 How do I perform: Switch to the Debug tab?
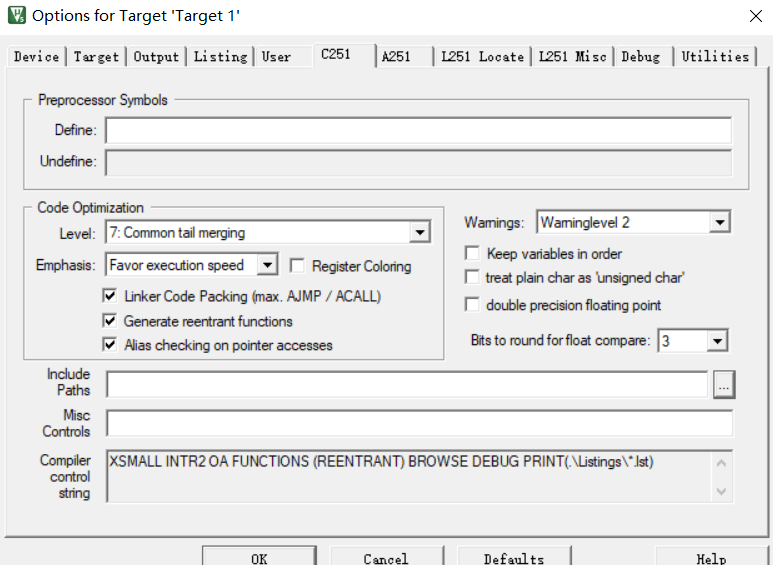(x=644, y=57)
